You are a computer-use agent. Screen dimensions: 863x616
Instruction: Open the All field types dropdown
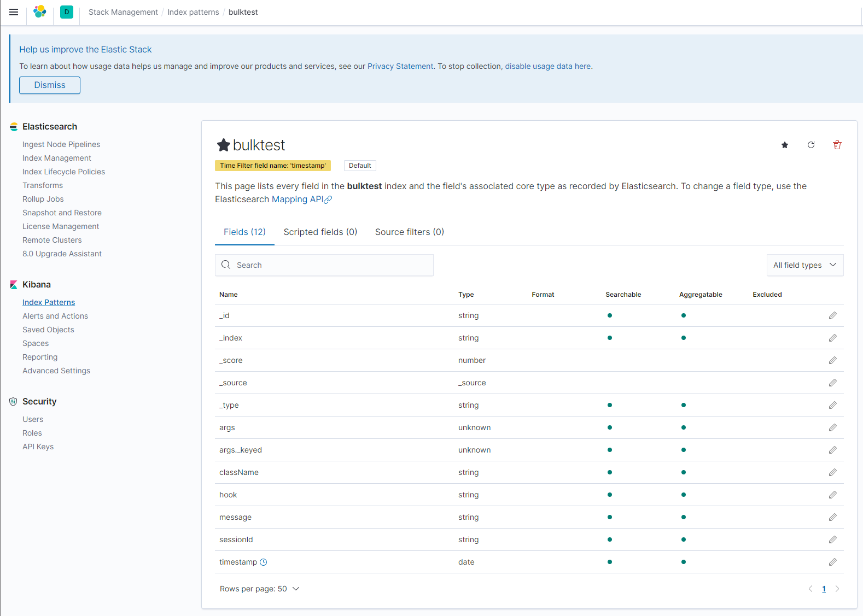tap(805, 265)
